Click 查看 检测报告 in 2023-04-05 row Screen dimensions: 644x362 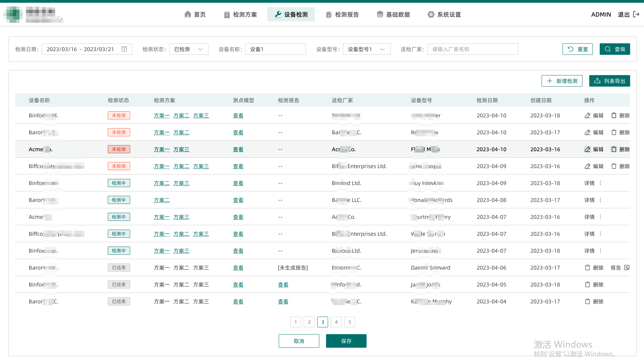click(x=283, y=285)
